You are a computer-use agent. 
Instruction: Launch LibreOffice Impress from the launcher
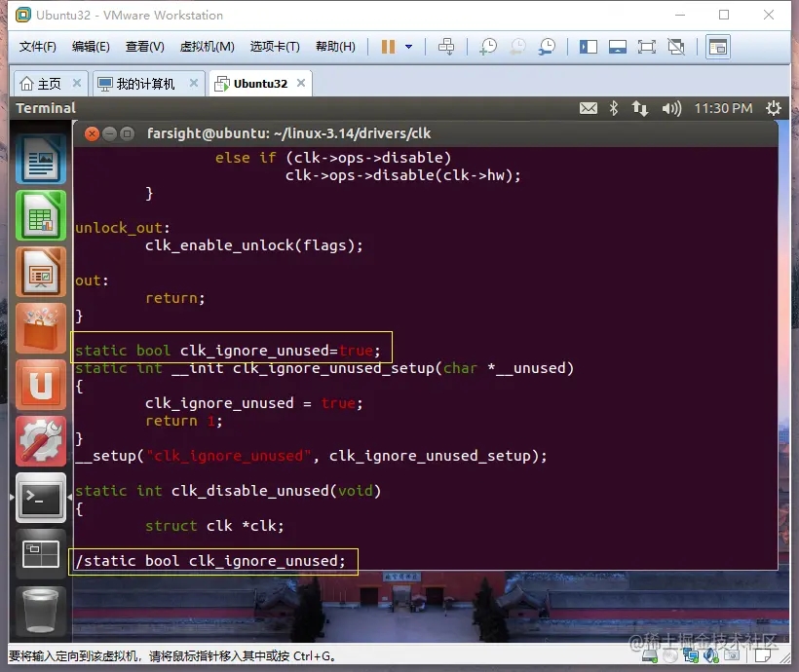tap(41, 272)
